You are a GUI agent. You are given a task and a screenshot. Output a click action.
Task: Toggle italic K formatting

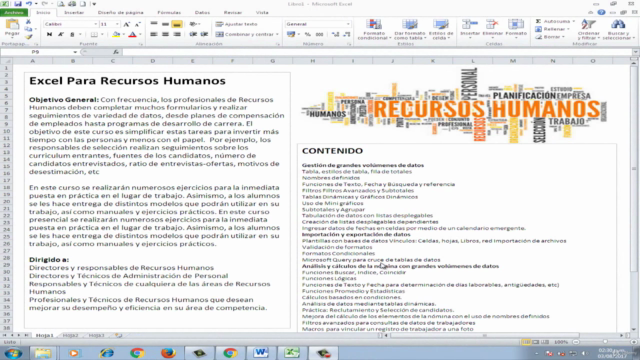(x=61, y=35)
